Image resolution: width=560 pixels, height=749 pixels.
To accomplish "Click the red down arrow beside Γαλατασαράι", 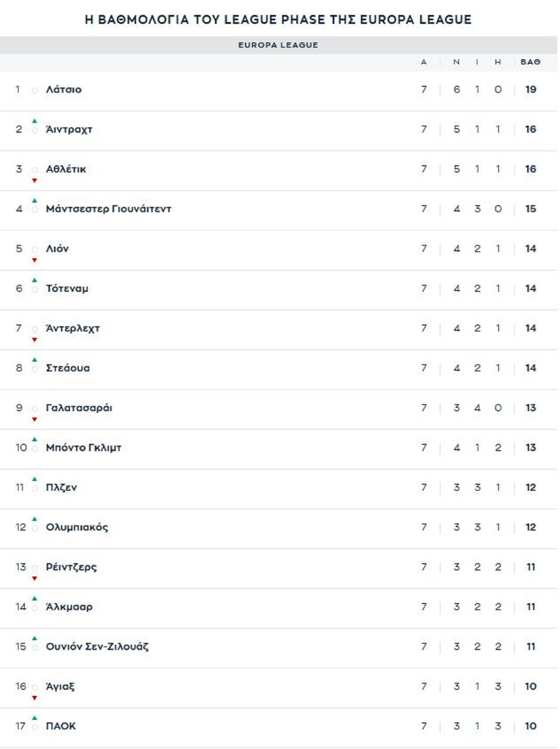I will (34, 419).
